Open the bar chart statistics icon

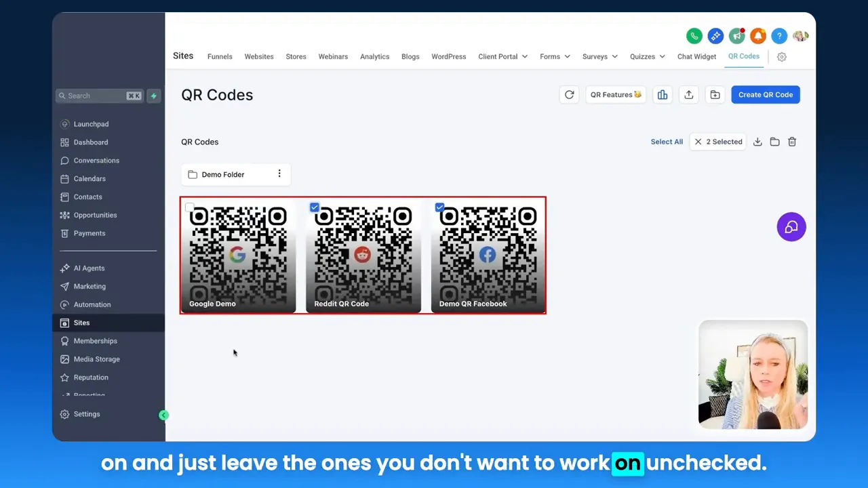pos(663,95)
